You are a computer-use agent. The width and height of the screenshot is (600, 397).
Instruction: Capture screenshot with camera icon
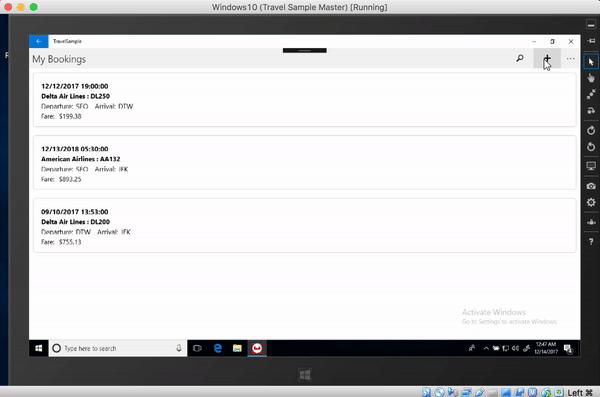(x=591, y=186)
